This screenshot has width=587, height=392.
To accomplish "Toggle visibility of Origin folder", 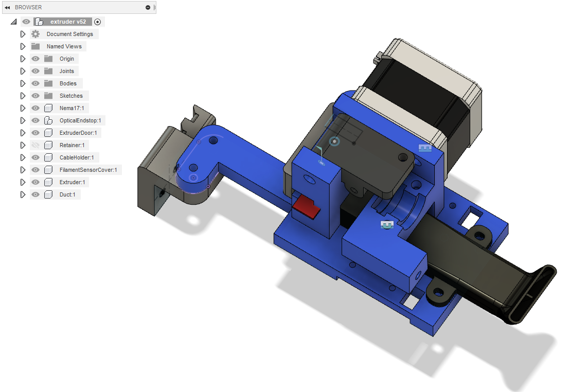I will pos(35,59).
